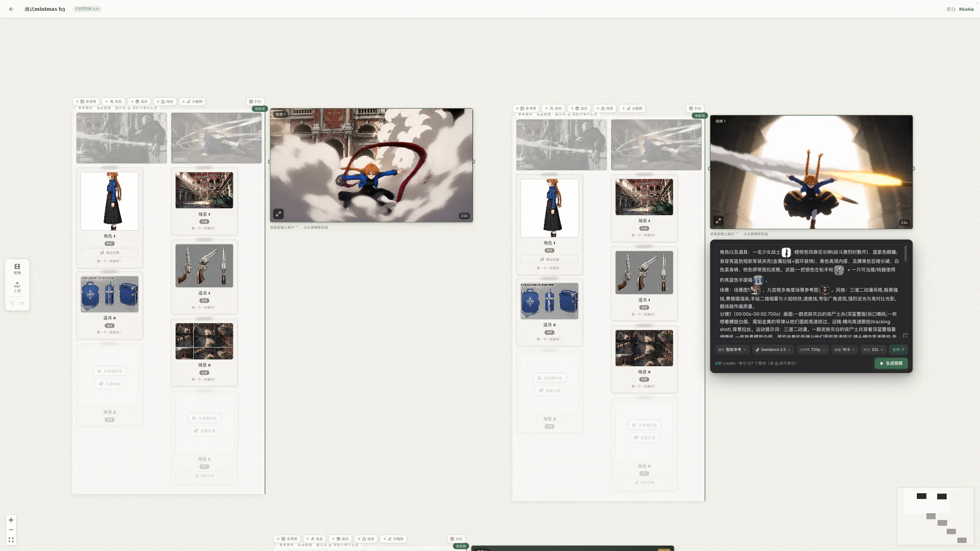Click the CANVAS 2.0 badge

[x=87, y=9]
